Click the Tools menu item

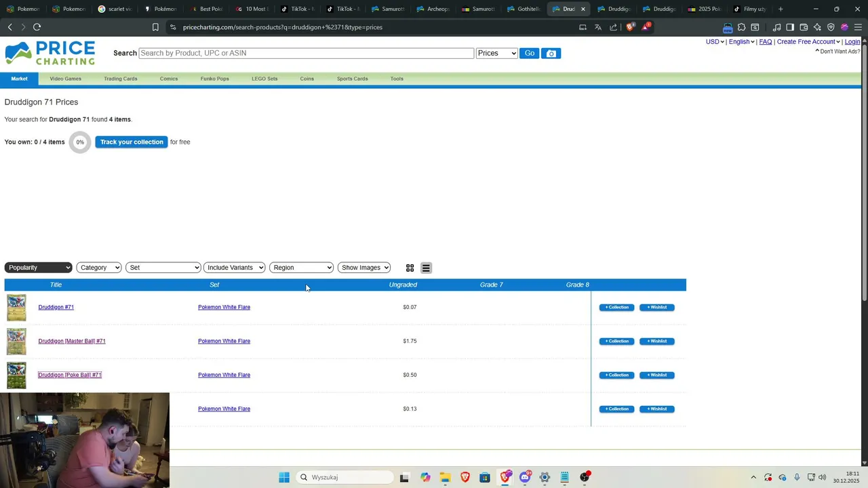click(x=397, y=79)
